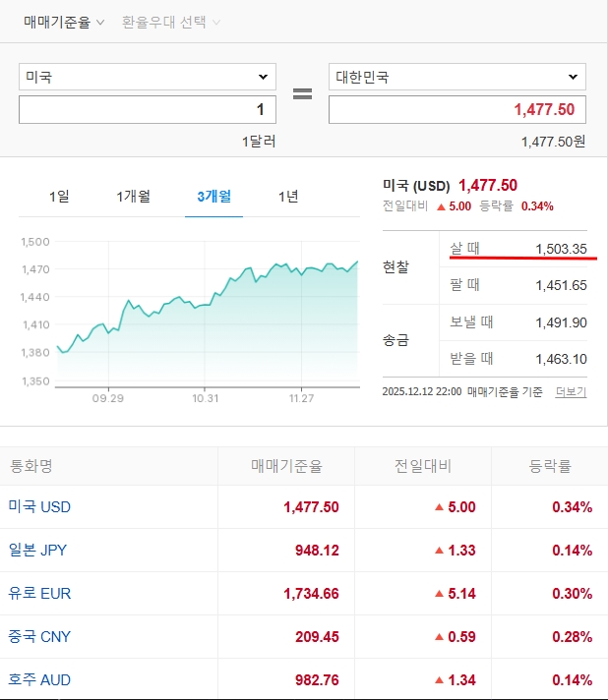Open the 유로 EUR currency link
The image size is (608, 700).
[x=39, y=594]
